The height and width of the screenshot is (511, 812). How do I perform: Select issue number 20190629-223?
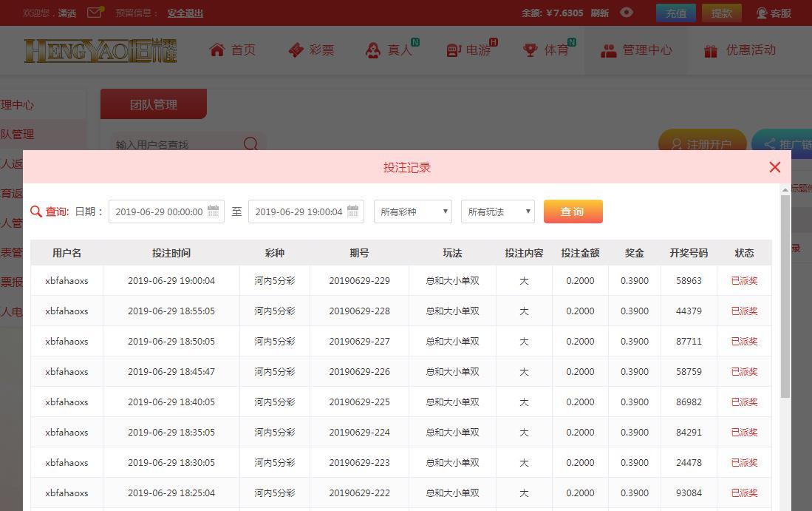click(x=359, y=463)
